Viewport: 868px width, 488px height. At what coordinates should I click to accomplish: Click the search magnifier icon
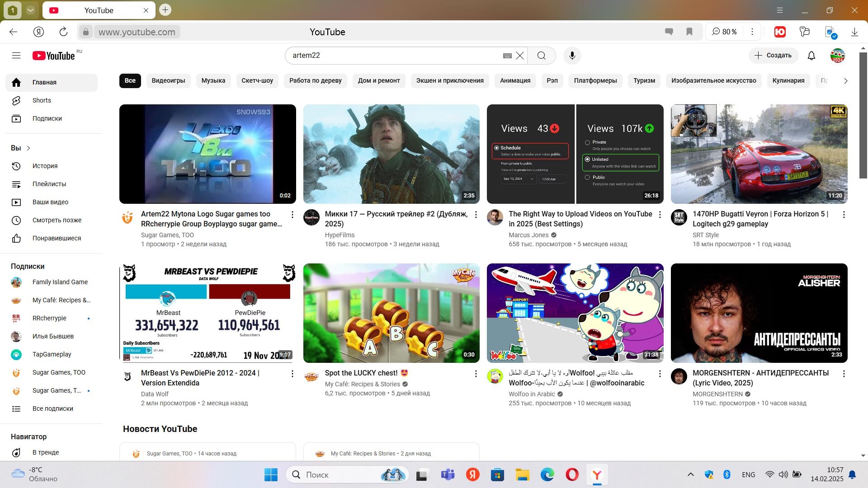[541, 56]
